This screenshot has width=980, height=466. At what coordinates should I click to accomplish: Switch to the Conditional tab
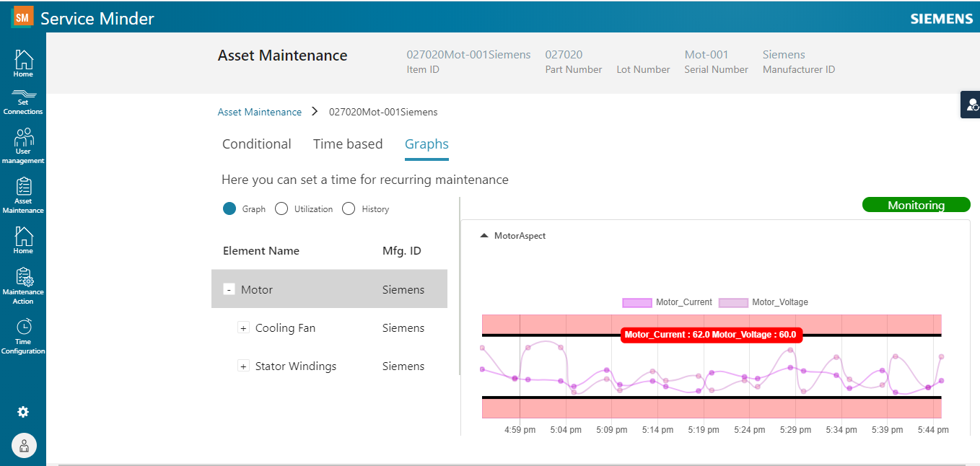[257, 144]
